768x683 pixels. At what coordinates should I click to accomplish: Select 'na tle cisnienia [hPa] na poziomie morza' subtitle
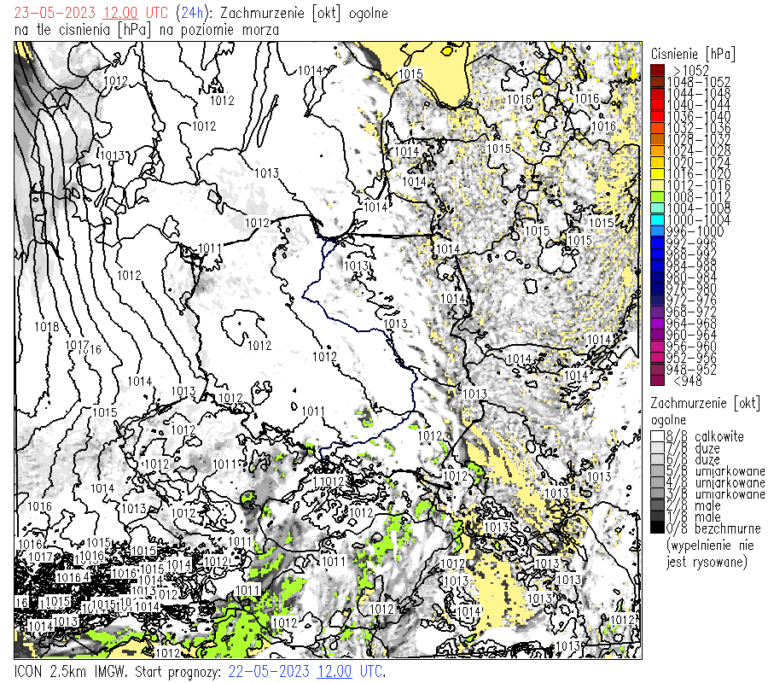coord(146,30)
